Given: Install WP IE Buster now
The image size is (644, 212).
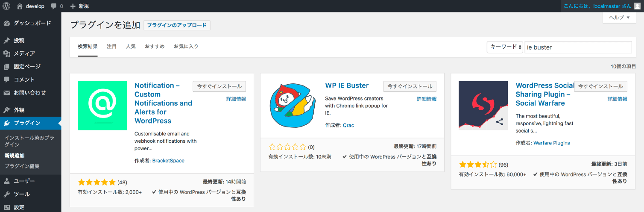Looking at the screenshot, I should click(410, 86).
